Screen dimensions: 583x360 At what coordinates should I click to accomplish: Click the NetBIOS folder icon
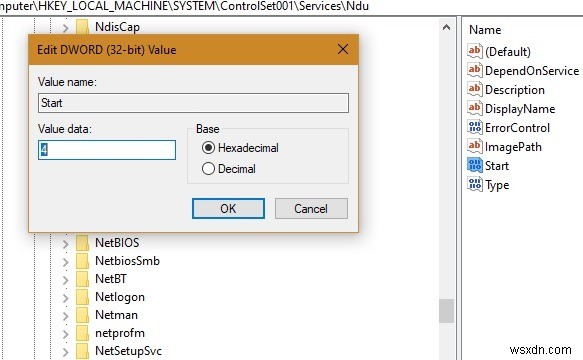click(x=82, y=243)
